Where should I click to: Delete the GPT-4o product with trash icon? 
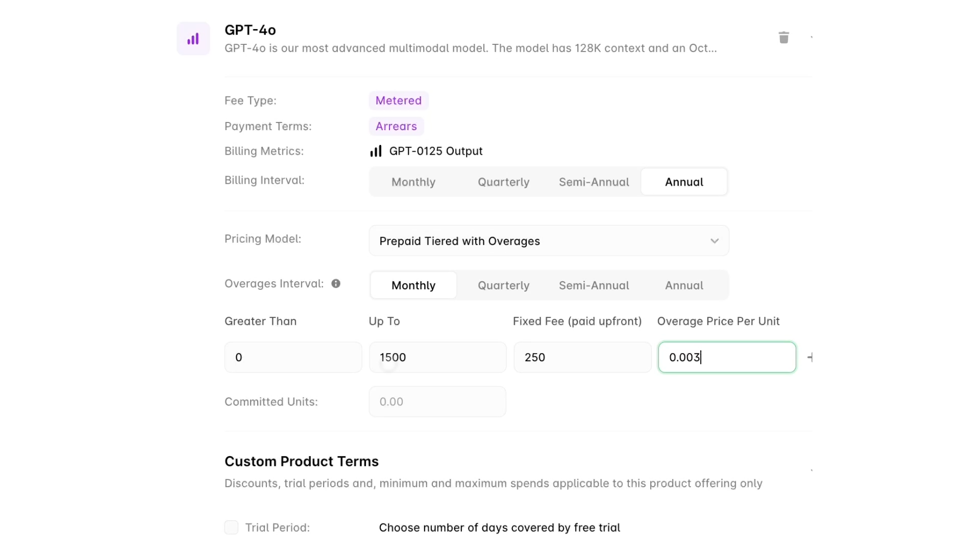click(783, 37)
